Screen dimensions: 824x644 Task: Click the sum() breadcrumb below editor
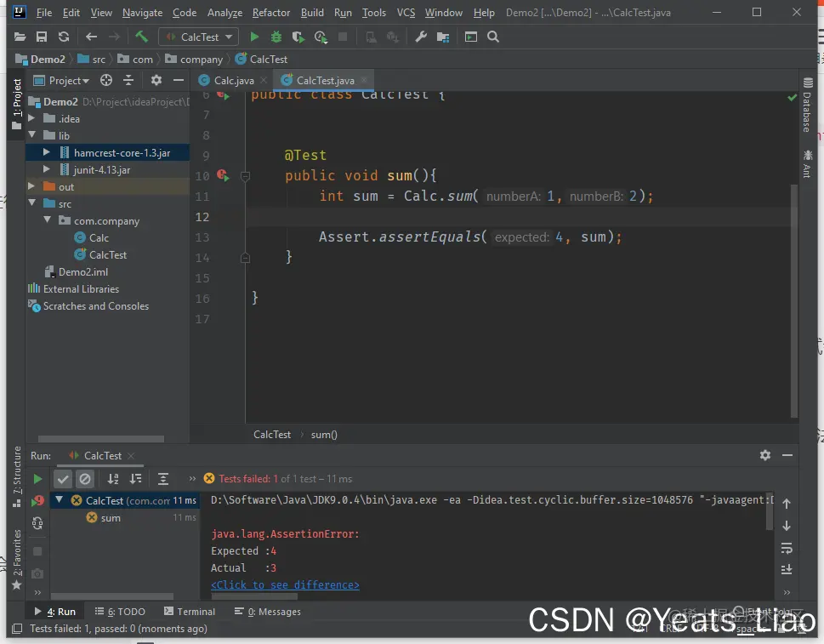pyautogui.click(x=324, y=434)
